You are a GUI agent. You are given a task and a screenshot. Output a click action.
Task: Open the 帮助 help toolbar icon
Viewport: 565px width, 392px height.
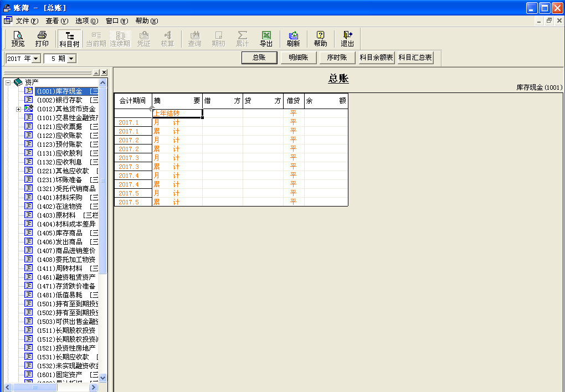click(320, 39)
